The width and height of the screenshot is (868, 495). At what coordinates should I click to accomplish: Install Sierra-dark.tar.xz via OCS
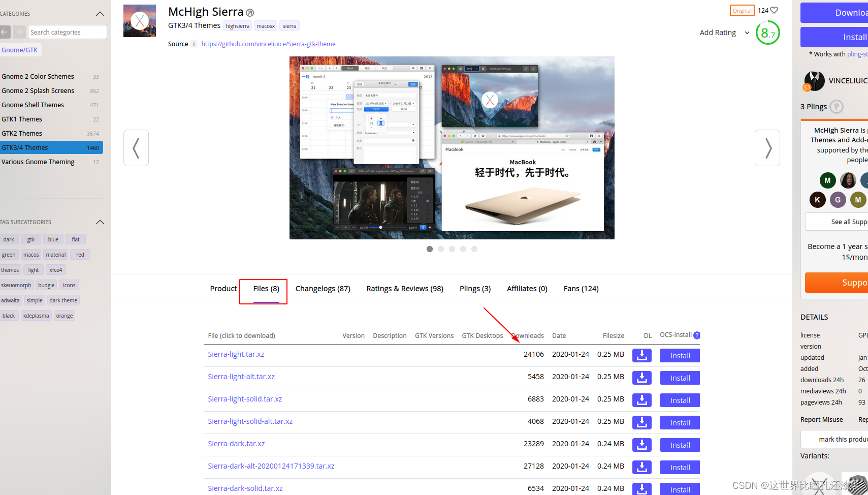point(680,445)
